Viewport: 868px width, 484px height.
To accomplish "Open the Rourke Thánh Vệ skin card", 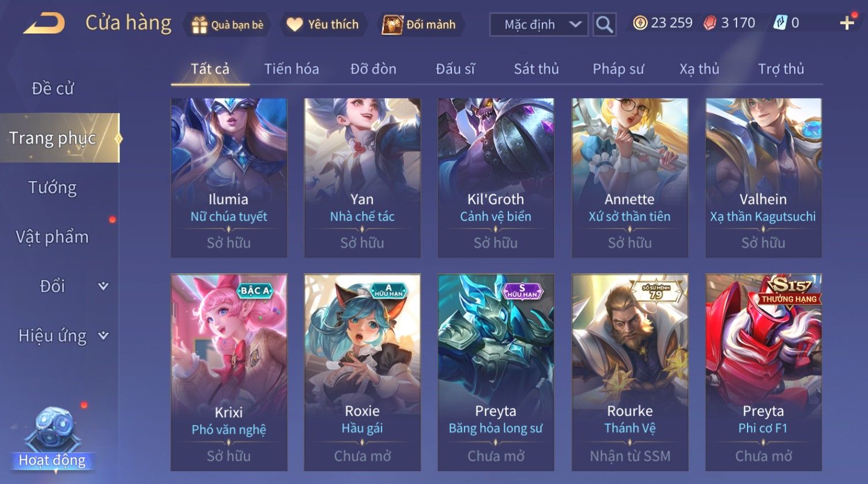I will [630, 372].
